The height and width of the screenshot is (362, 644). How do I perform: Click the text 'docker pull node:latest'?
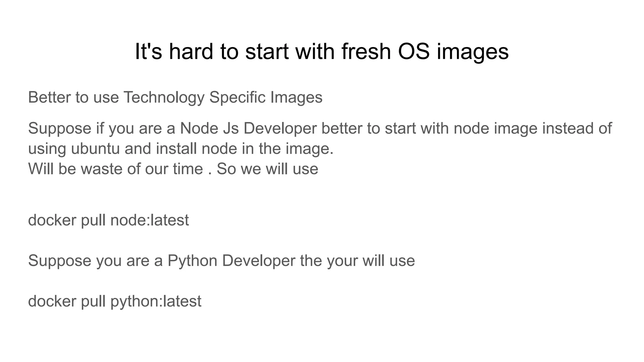pyautogui.click(x=108, y=220)
